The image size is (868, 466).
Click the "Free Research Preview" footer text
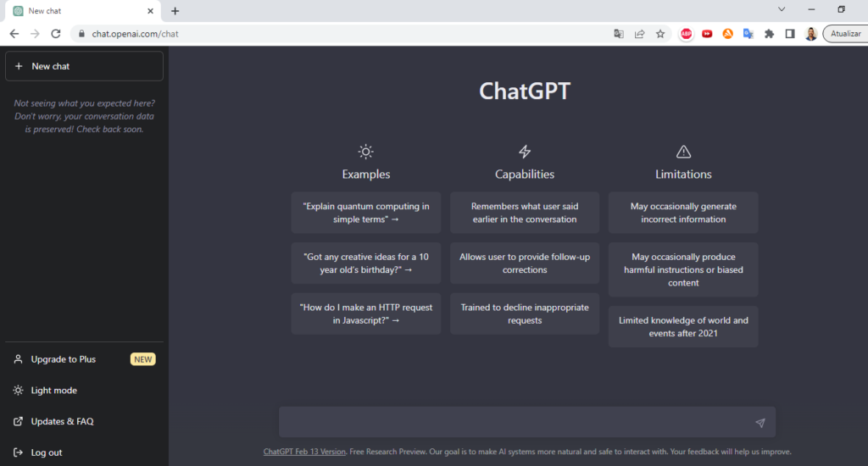coord(387,452)
